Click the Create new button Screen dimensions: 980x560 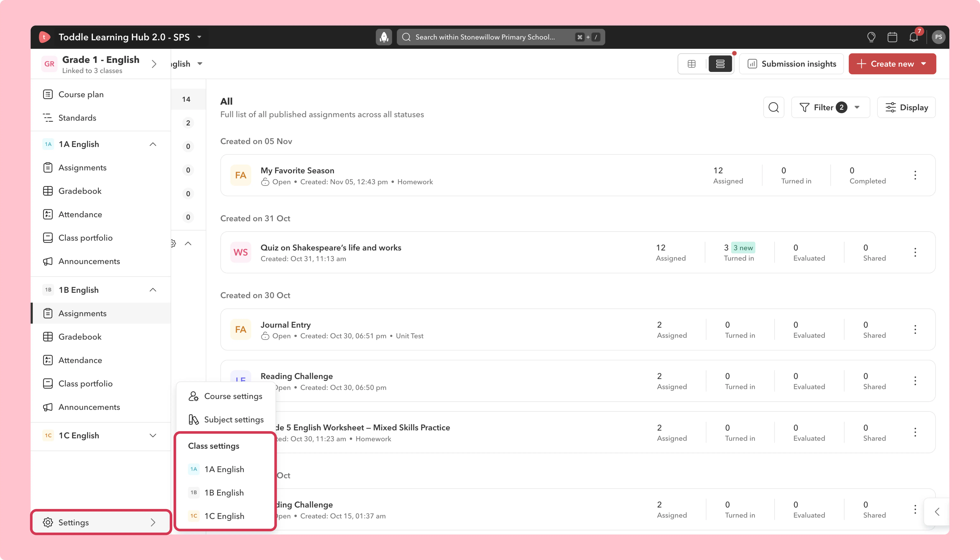pyautogui.click(x=892, y=64)
